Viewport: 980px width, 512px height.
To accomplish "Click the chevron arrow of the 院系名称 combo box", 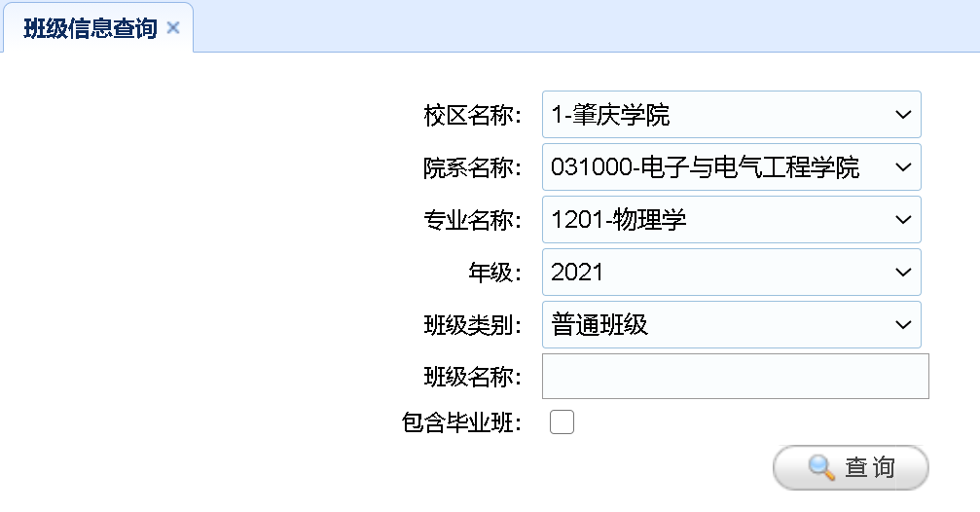I will [901, 167].
